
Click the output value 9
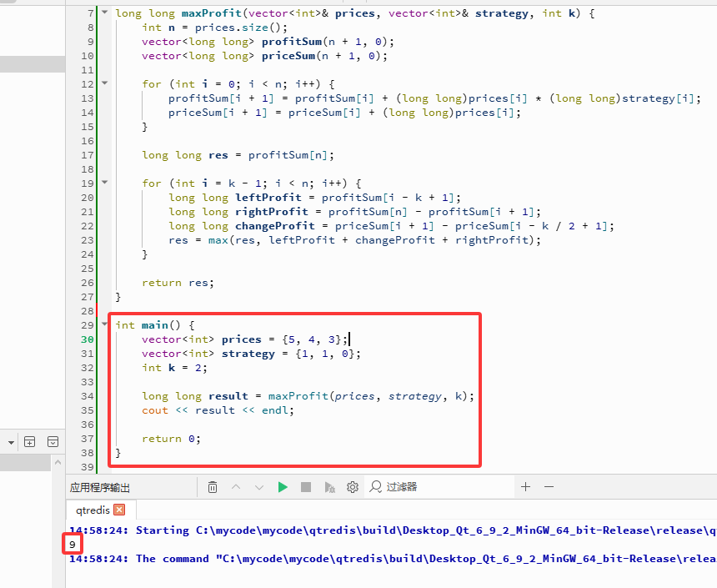(73, 545)
